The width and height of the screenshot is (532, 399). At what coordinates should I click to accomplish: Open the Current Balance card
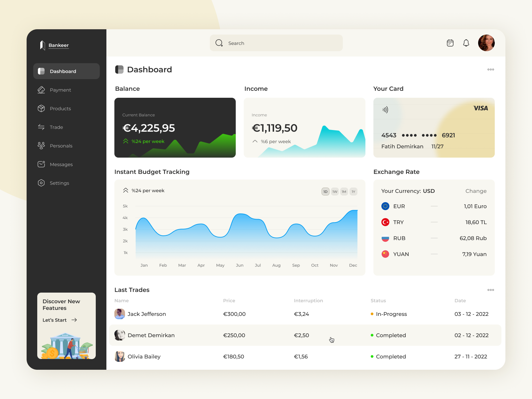tap(175, 128)
